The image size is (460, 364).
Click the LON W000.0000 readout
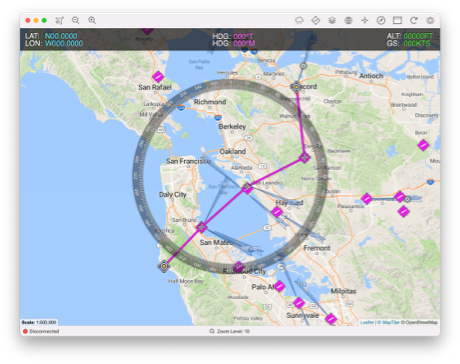[54, 43]
